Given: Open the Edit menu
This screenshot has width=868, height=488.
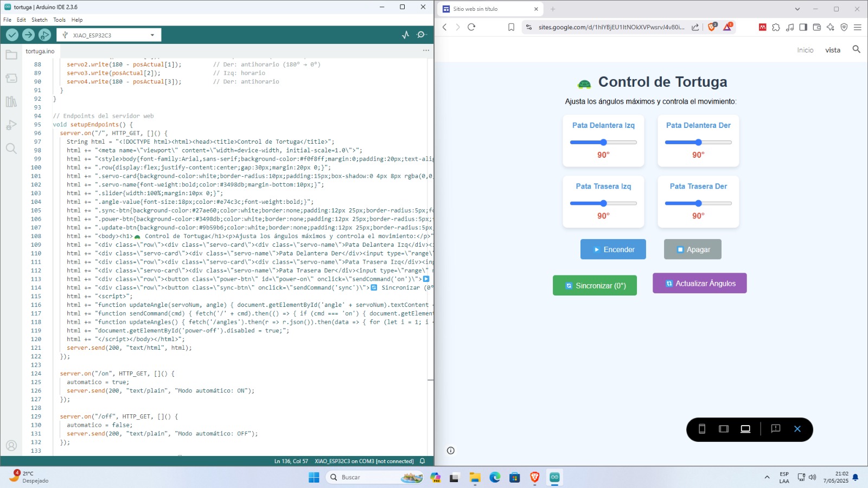Looking at the screenshot, I should 21,20.
